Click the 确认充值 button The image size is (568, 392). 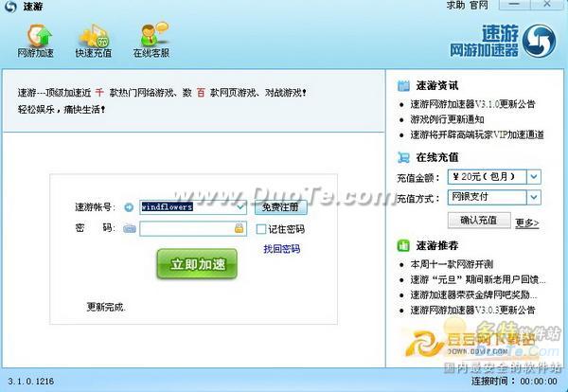coord(479,221)
